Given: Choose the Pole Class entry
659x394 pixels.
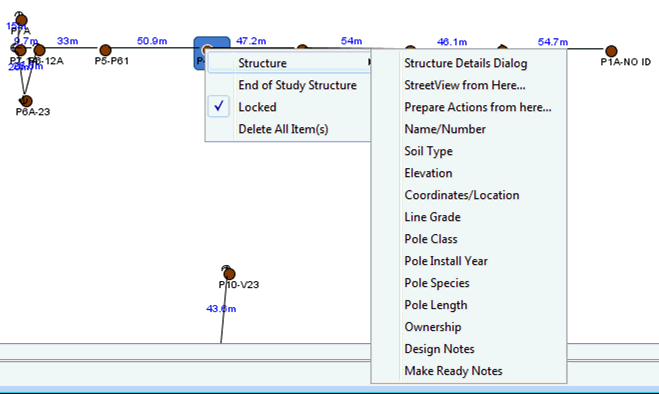Looking at the screenshot, I should (x=430, y=239).
